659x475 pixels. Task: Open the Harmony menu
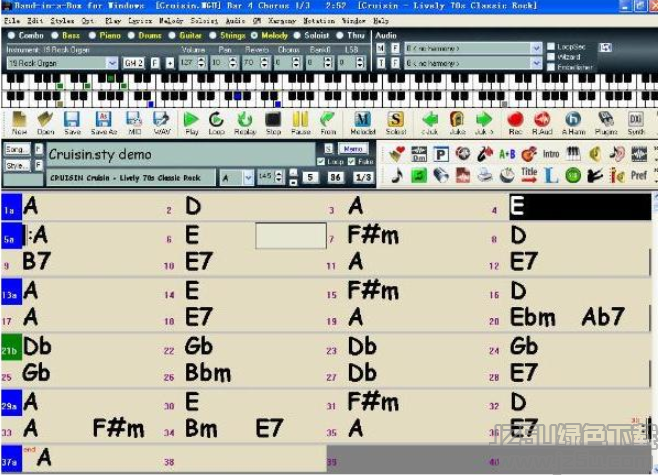282,21
